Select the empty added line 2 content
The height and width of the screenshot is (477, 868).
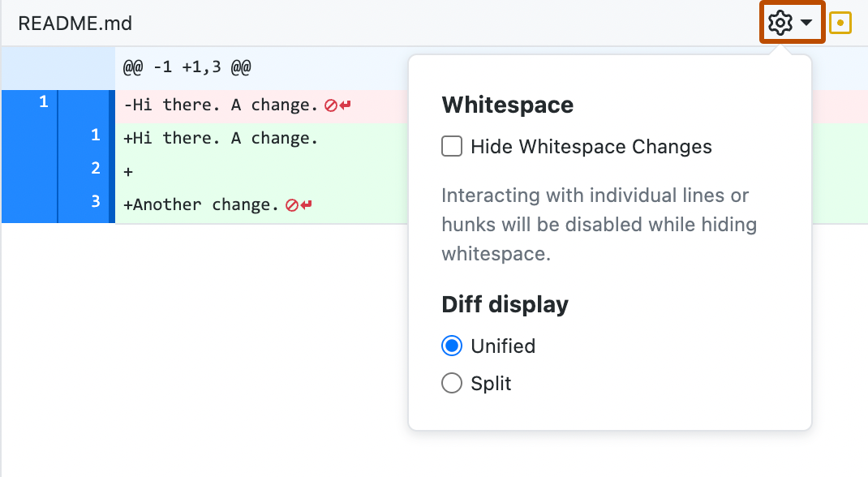coord(128,171)
